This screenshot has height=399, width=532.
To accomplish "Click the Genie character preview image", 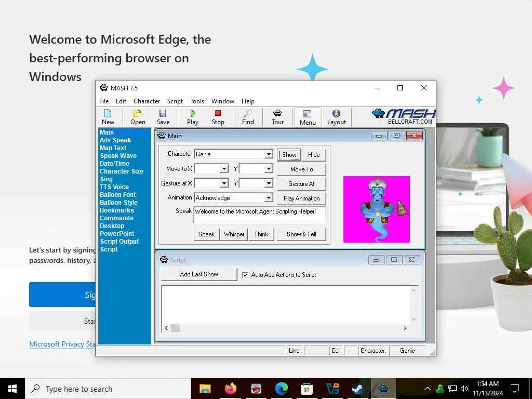I will 377,209.
